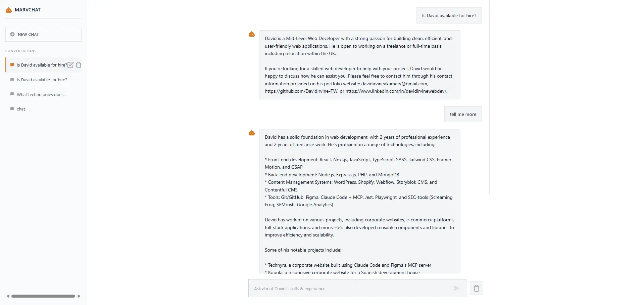
Task: Rename the active conversation using edit icon
Action: click(70, 65)
